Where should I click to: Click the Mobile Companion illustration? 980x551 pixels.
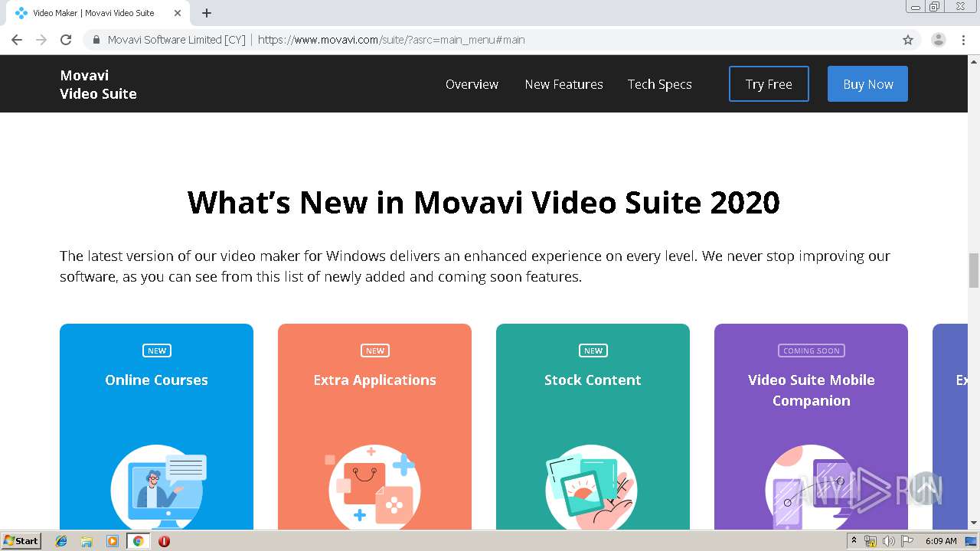point(811,487)
